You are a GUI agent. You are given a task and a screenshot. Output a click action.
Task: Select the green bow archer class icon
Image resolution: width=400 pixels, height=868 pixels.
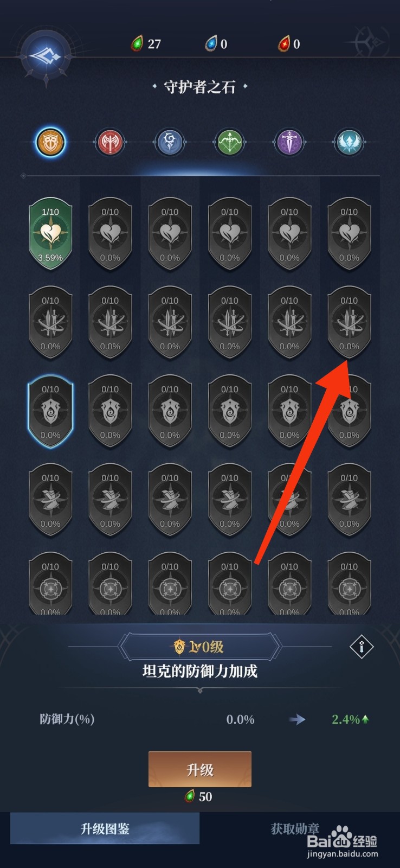[230, 143]
